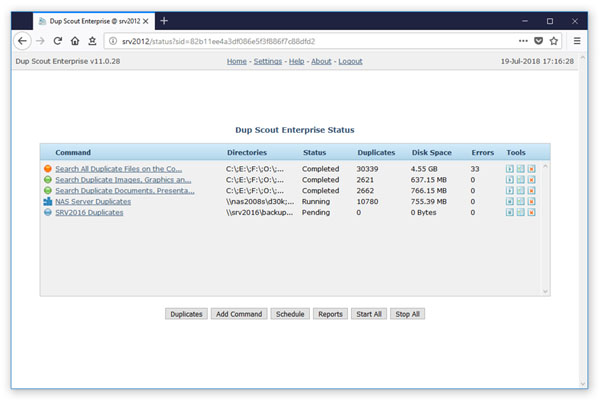
Task: Click the Running status text
Action: (316, 201)
